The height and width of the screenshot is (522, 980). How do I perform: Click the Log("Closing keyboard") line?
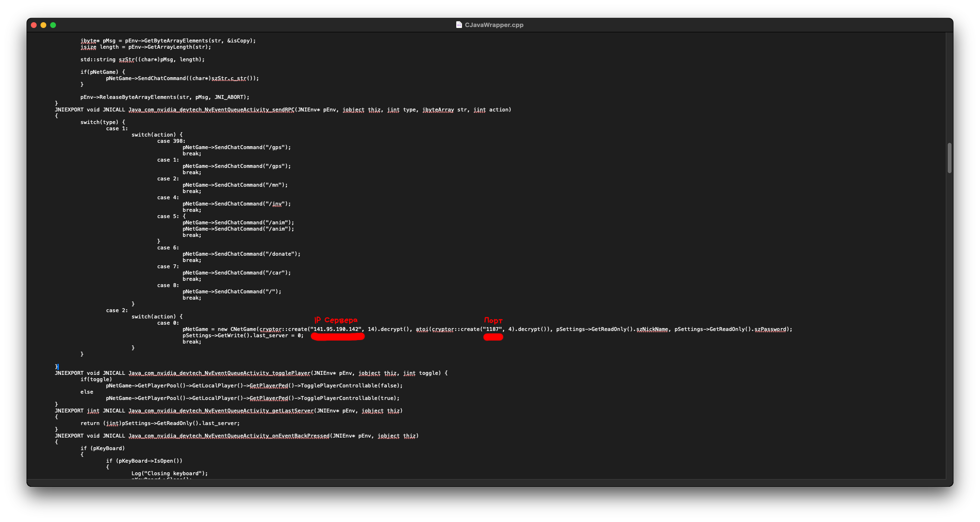170,473
